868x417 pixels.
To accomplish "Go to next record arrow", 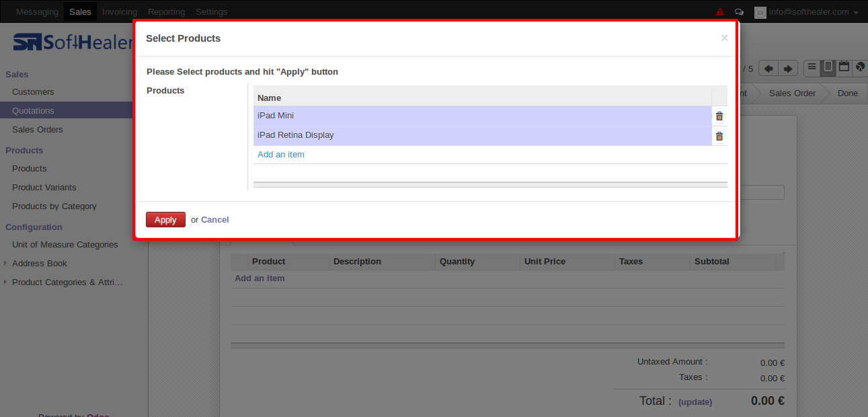I will 788,69.
